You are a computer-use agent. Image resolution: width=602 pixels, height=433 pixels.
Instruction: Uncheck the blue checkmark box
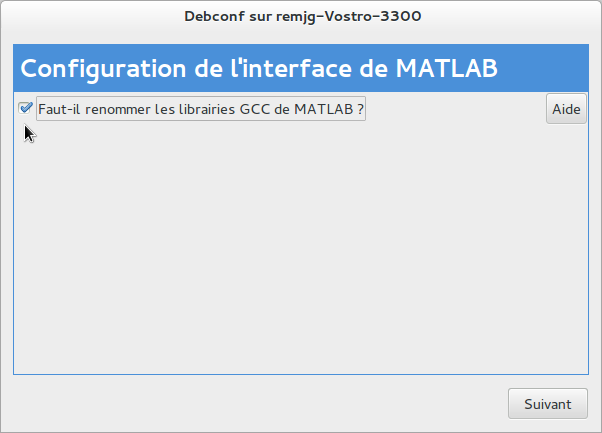click(x=26, y=108)
